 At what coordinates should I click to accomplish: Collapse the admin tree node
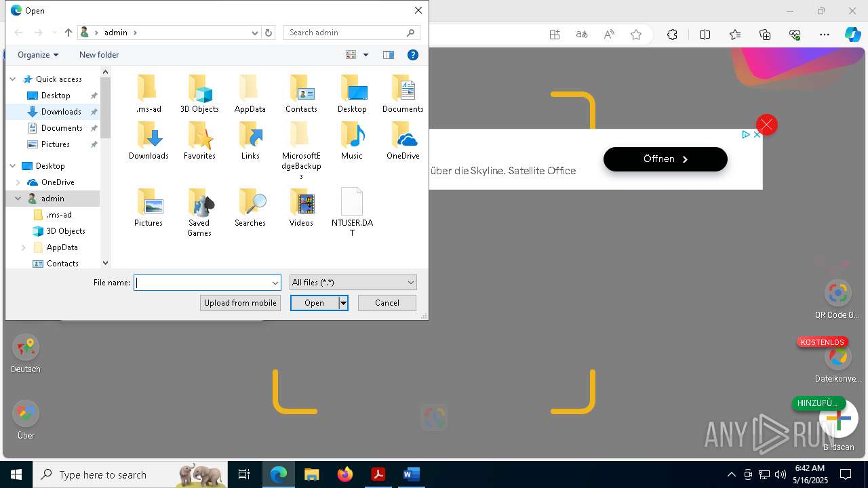coord(18,199)
